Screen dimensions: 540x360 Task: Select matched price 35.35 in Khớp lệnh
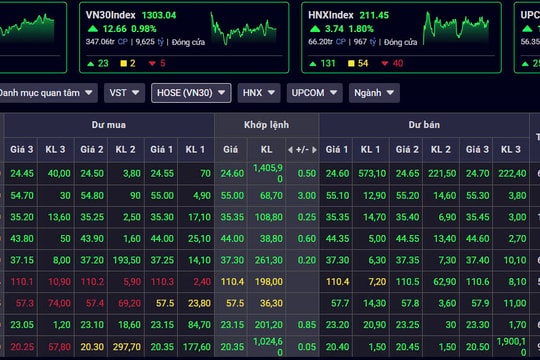pyautogui.click(x=232, y=217)
